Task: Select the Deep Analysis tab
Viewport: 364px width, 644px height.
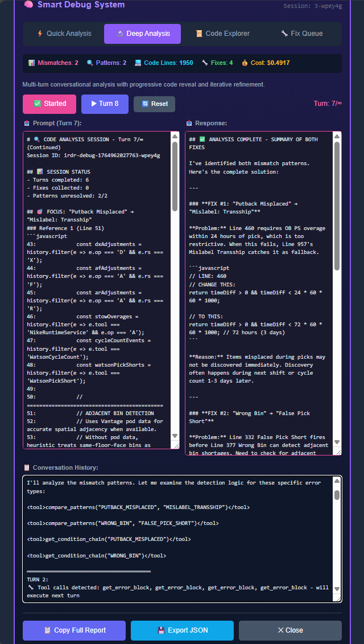Action: click(142, 34)
